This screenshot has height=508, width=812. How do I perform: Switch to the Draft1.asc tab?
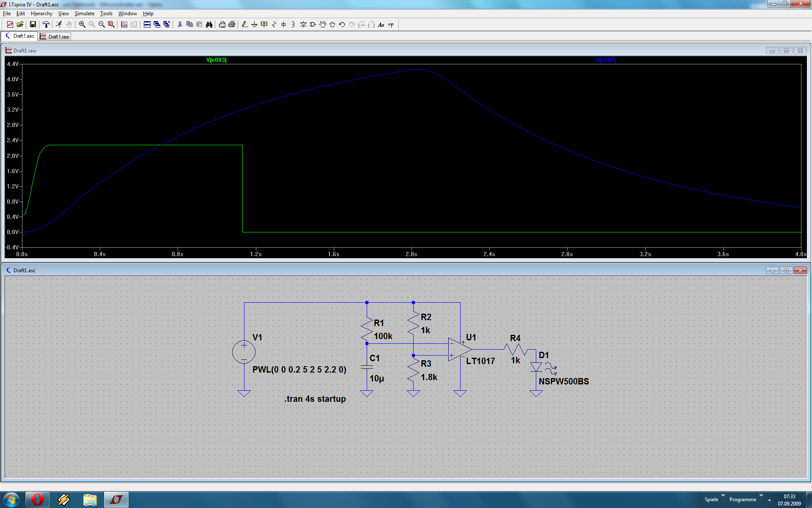[19, 36]
